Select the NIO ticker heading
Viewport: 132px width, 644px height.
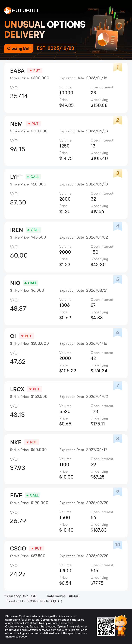pos(15,283)
